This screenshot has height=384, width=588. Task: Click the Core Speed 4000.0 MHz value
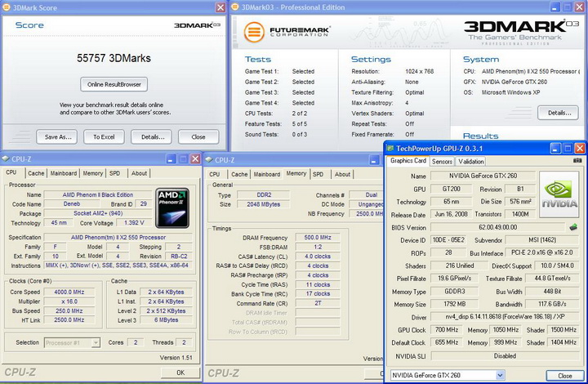pos(69,292)
